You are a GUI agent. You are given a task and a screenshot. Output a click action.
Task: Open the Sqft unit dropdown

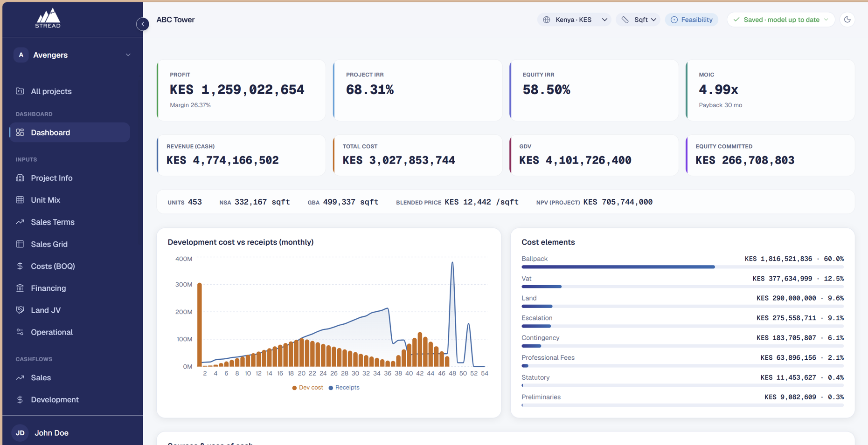(638, 20)
